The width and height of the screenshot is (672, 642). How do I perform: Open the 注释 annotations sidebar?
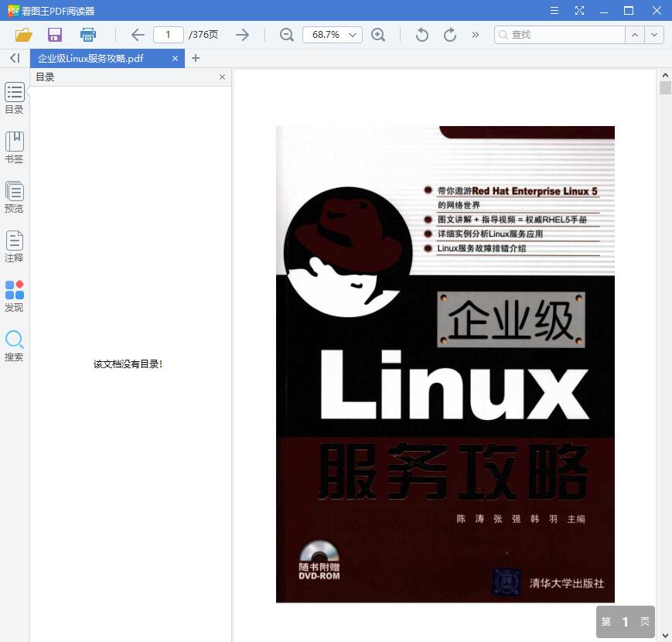click(x=14, y=247)
